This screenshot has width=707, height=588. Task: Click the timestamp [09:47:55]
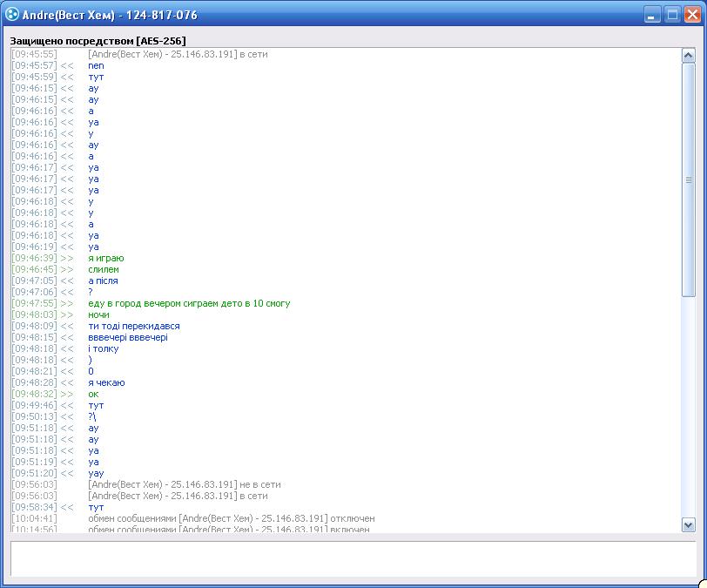34,303
